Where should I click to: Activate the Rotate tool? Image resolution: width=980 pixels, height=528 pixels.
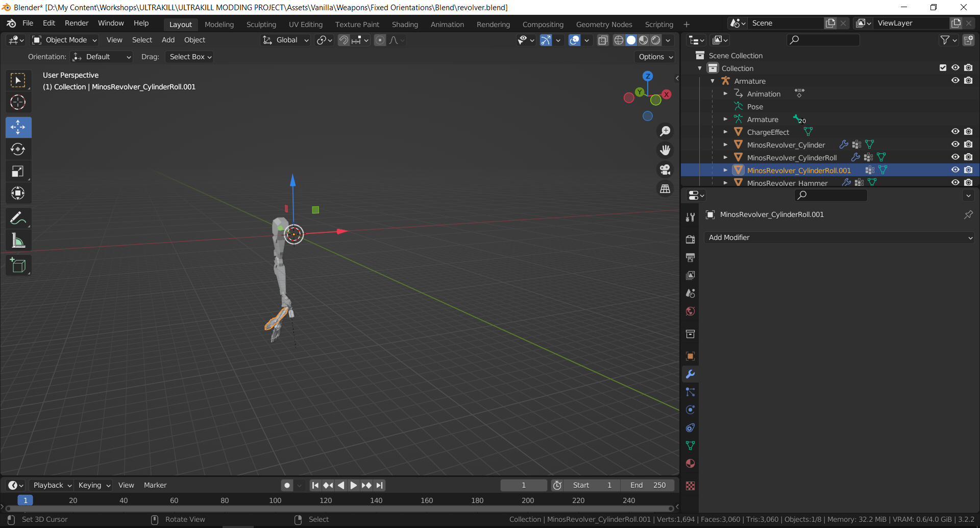click(18, 149)
